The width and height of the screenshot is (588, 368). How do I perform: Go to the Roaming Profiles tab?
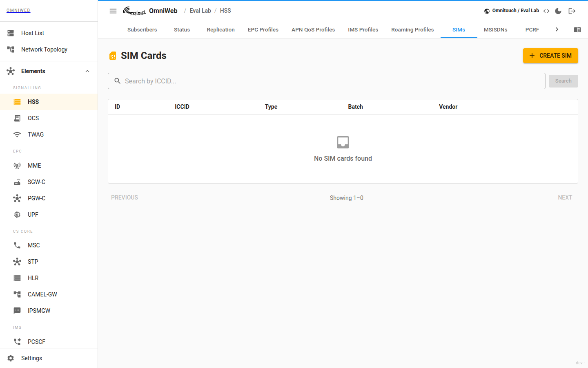(412, 30)
